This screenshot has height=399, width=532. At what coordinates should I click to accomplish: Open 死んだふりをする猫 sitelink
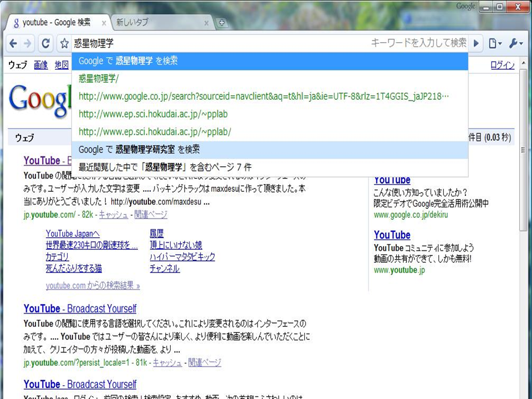pos(74,268)
